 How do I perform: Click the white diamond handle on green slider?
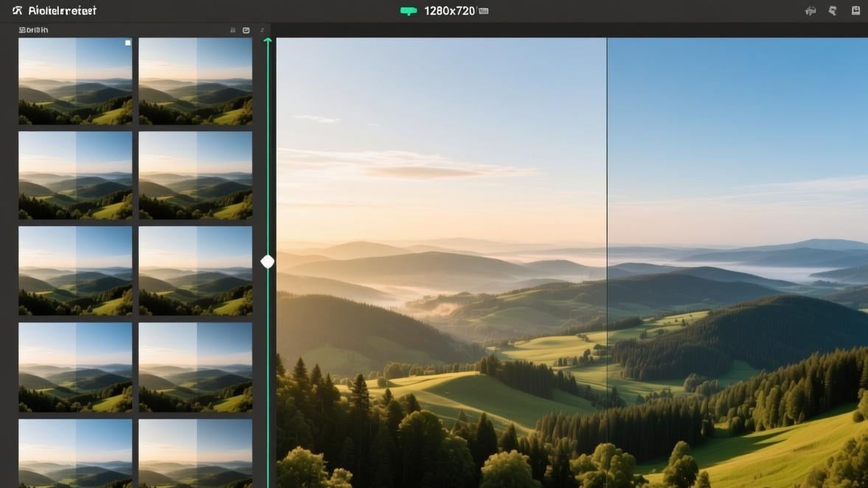coord(268,262)
